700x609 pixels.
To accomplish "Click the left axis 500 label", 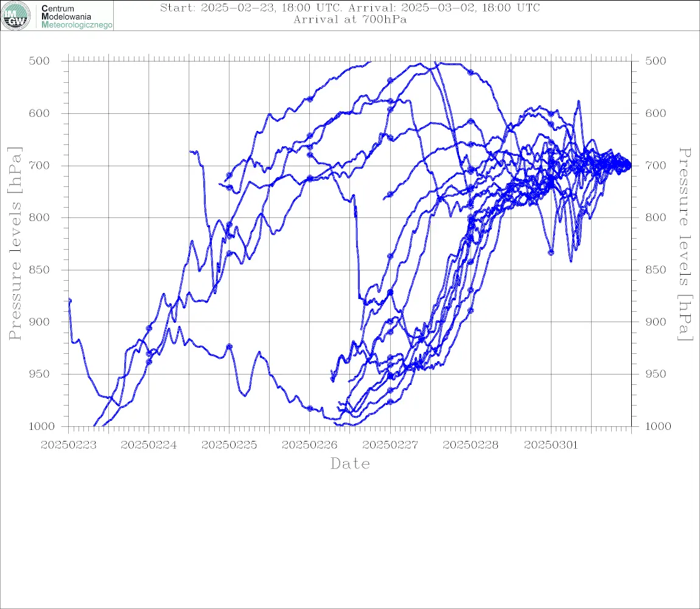I will point(40,61).
